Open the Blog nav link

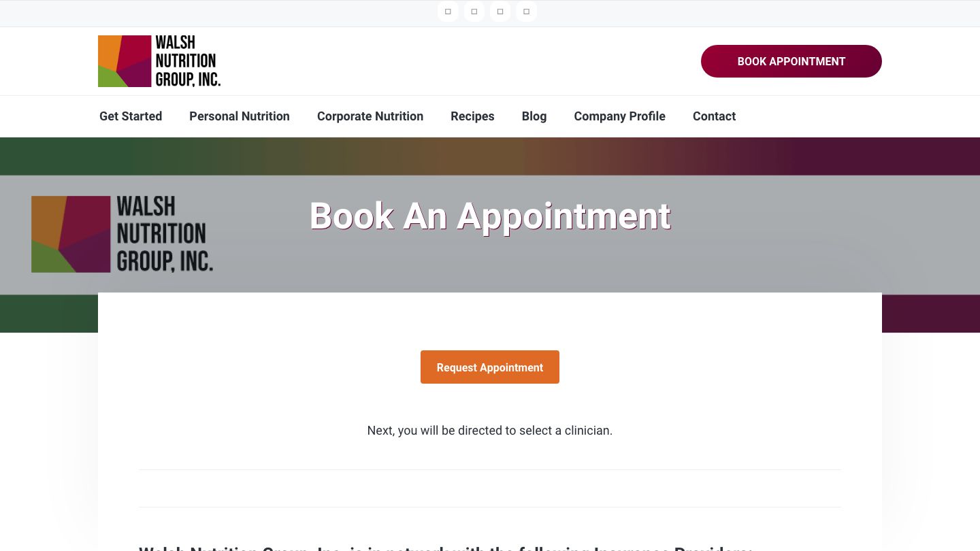(534, 116)
